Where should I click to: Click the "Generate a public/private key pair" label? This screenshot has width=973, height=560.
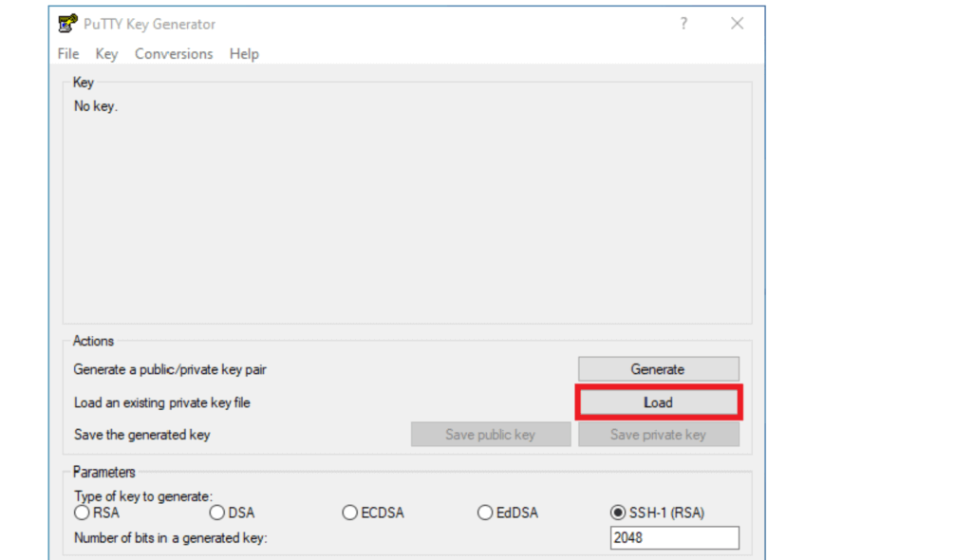point(170,369)
